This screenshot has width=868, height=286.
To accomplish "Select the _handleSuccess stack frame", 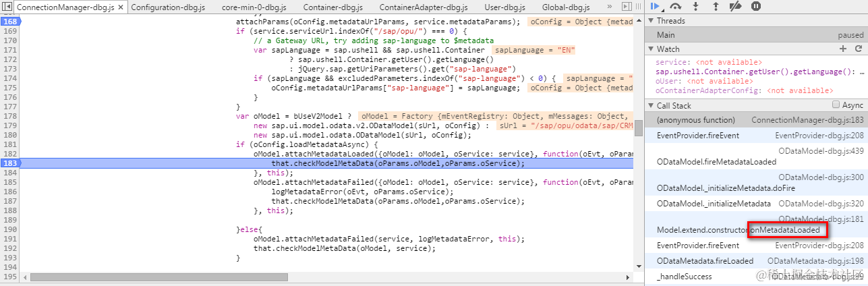I will point(756,277).
